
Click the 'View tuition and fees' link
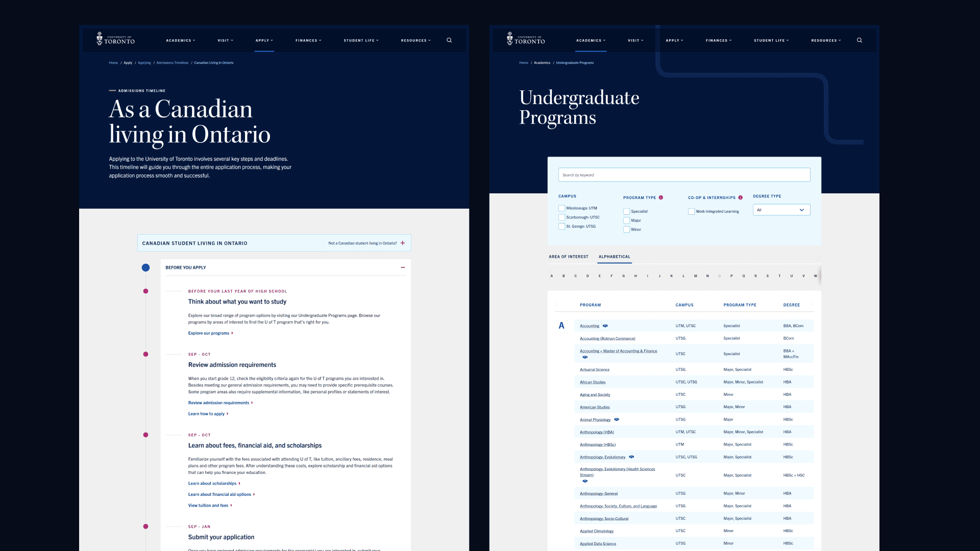210,506
